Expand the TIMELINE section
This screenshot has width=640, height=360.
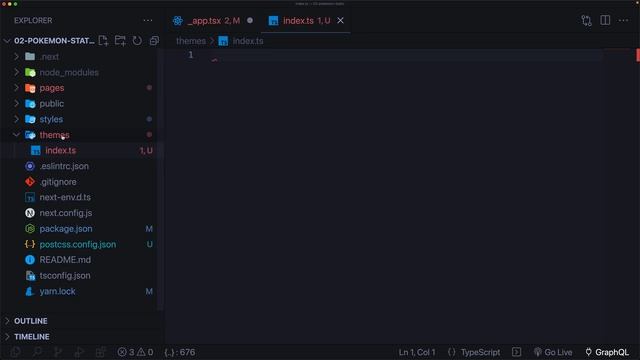click(7, 336)
